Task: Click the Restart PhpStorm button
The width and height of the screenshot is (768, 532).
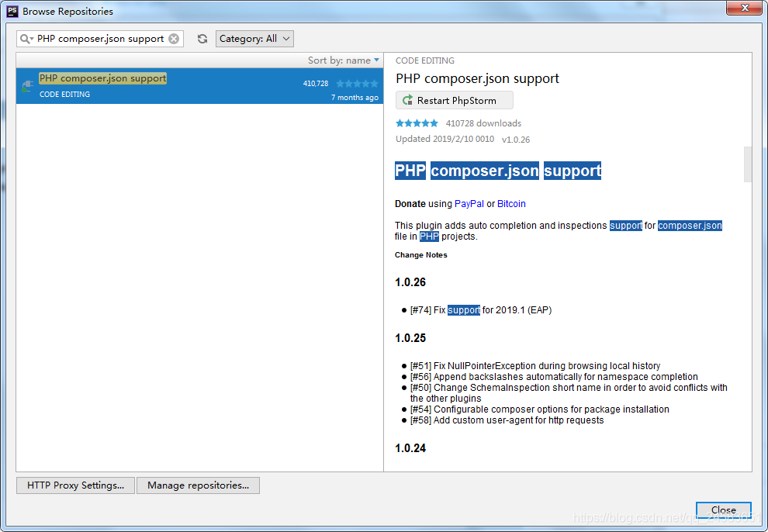Action: point(455,100)
